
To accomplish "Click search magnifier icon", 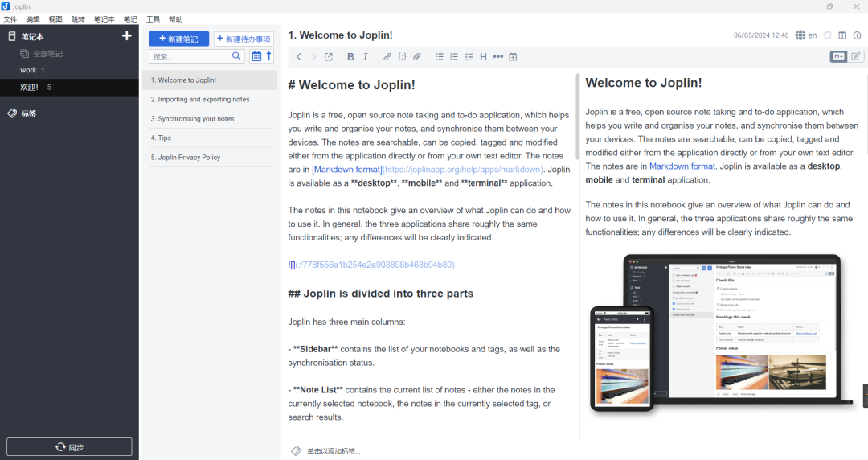I will tap(236, 56).
